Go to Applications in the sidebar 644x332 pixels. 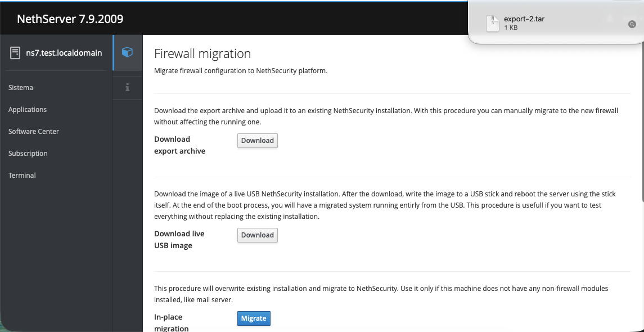coord(28,110)
